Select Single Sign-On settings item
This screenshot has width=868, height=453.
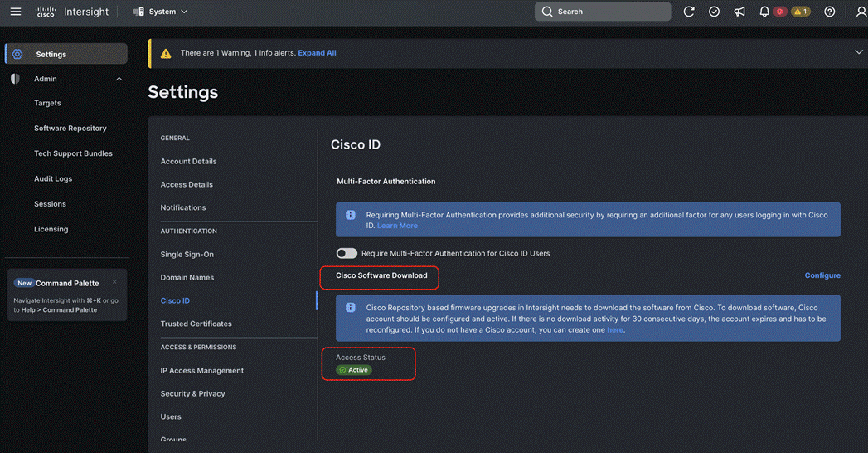pyautogui.click(x=187, y=254)
